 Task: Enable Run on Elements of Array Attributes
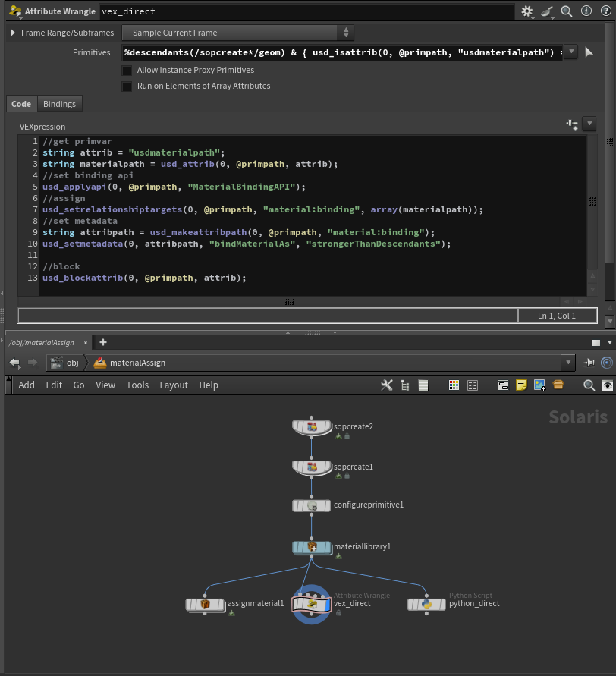127,86
